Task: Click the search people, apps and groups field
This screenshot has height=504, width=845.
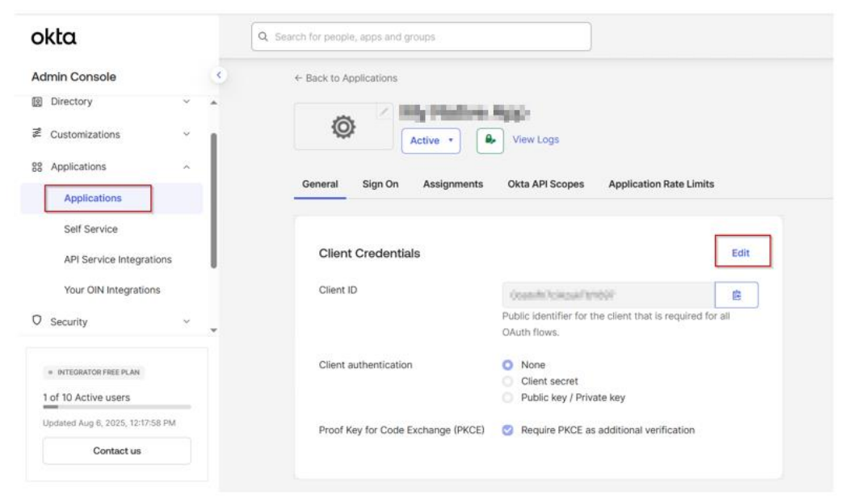Action: pyautogui.click(x=422, y=37)
